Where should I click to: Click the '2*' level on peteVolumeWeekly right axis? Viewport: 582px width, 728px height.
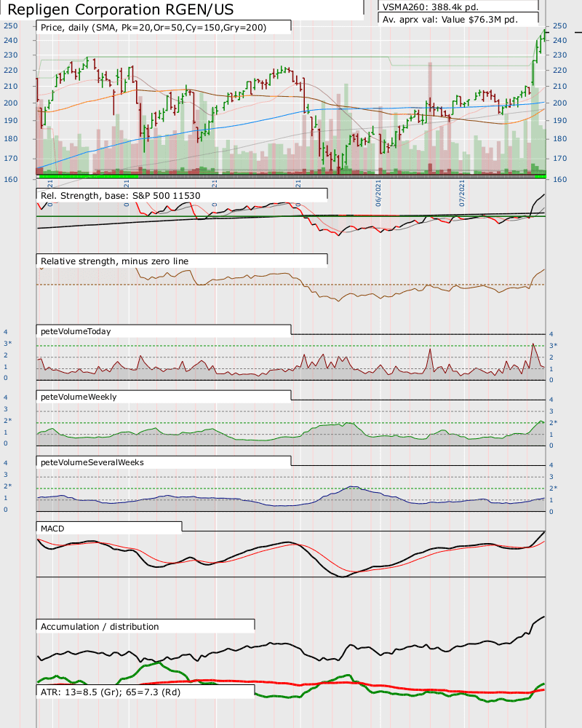click(553, 422)
